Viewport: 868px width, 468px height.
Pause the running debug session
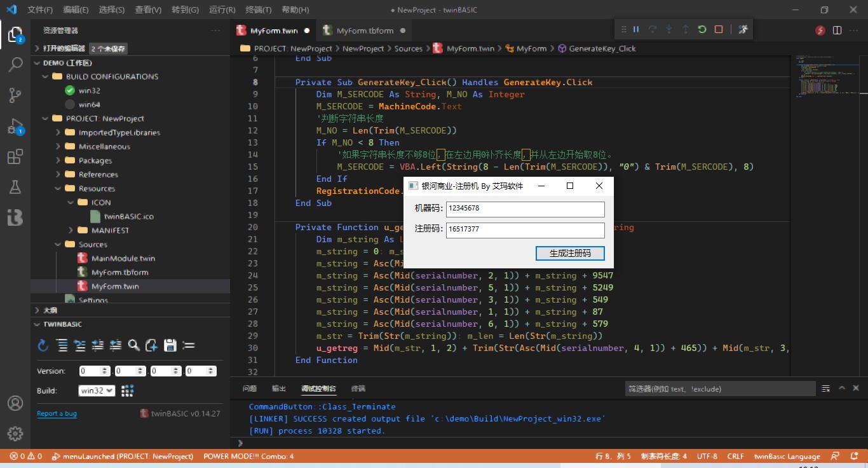[x=635, y=29]
